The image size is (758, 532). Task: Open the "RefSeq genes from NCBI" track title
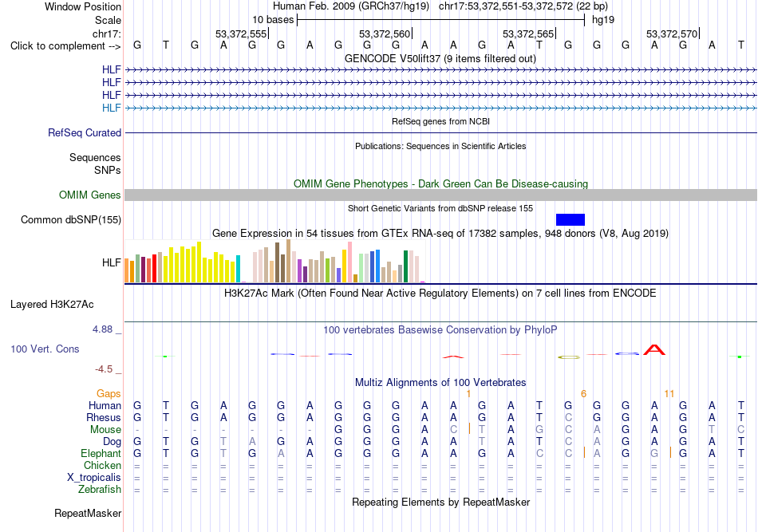tap(440, 121)
